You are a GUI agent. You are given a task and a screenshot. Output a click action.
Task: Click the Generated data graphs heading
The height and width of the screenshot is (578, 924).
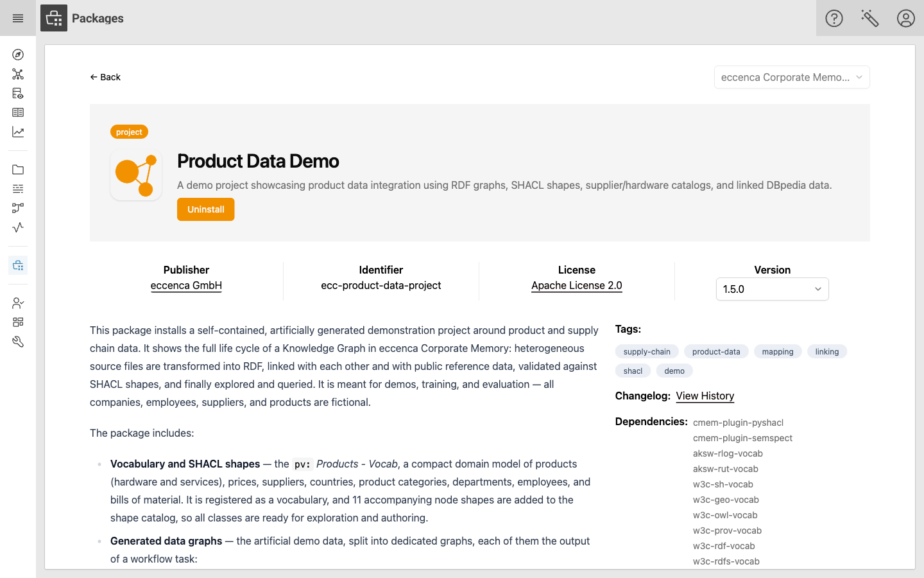[166, 541]
